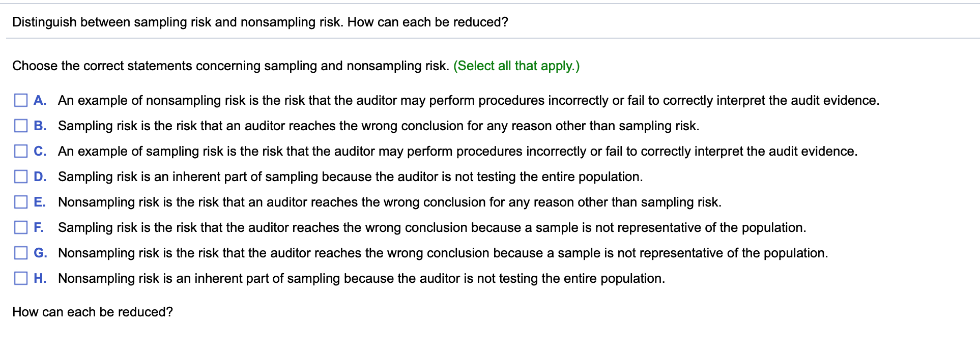The height and width of the screenshot is (352, 980).
Task: Tick the box for option H
Action: click(x=21, y=278)
